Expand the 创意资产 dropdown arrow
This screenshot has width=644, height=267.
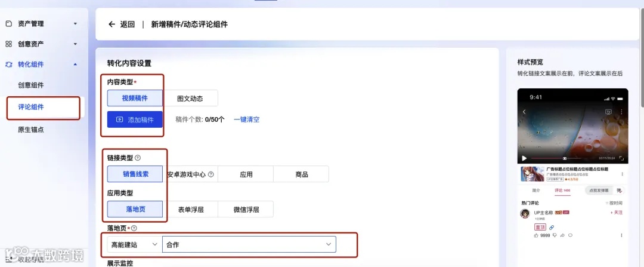pyautogui.click(x=75, y=44)
